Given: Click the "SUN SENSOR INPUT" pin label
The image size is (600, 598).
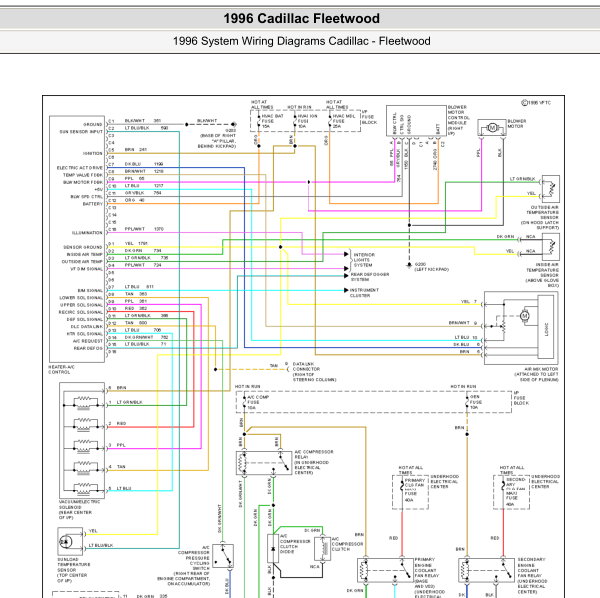Looking at the screenshot, I should [81, 132].
